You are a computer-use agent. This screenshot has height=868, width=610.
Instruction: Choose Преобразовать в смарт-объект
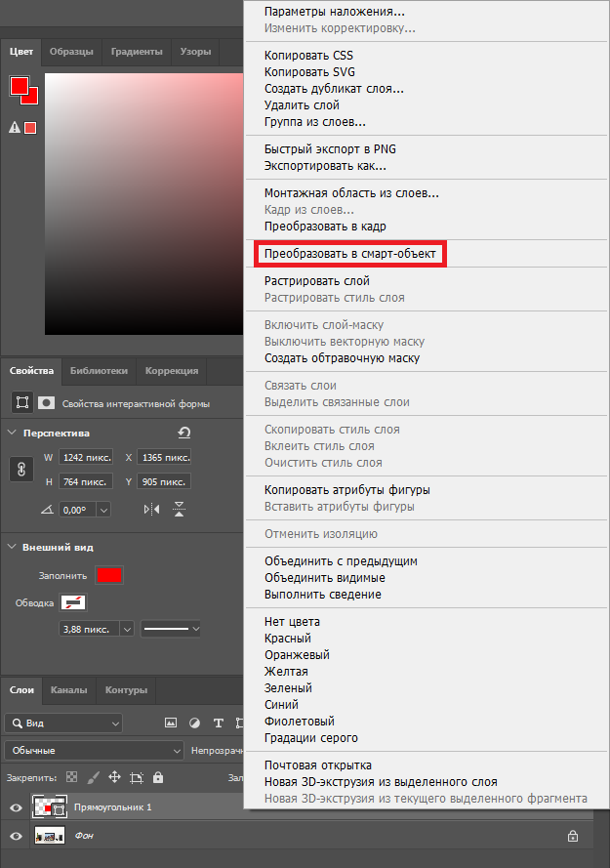pos(349,254)
